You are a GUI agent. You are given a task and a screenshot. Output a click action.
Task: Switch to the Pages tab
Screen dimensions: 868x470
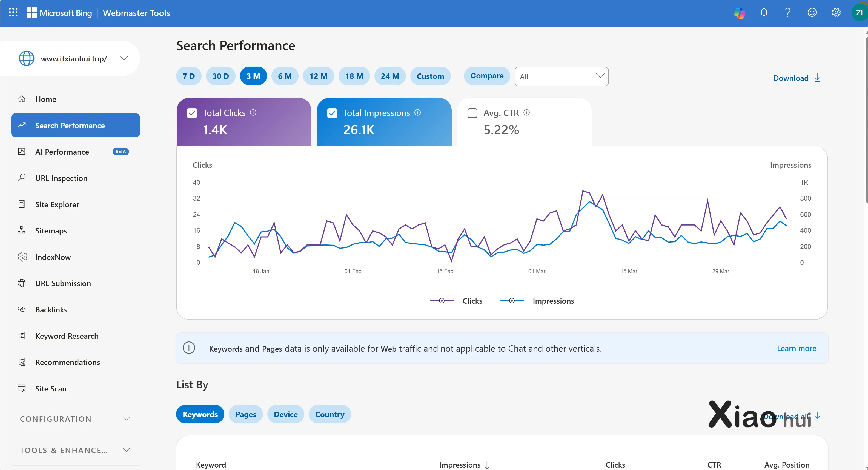coord(245,414)
